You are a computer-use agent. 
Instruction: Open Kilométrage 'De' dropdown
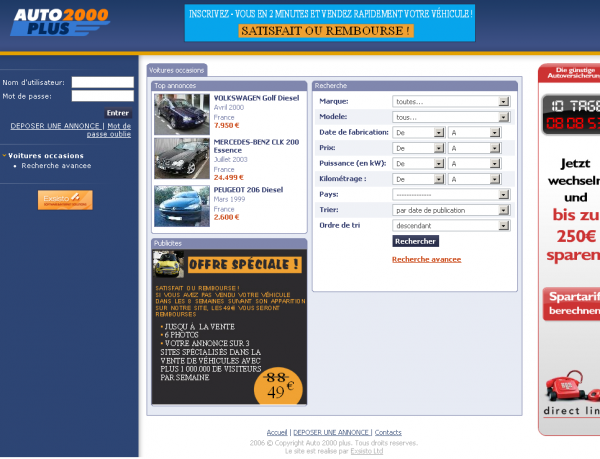click(418, 179)
